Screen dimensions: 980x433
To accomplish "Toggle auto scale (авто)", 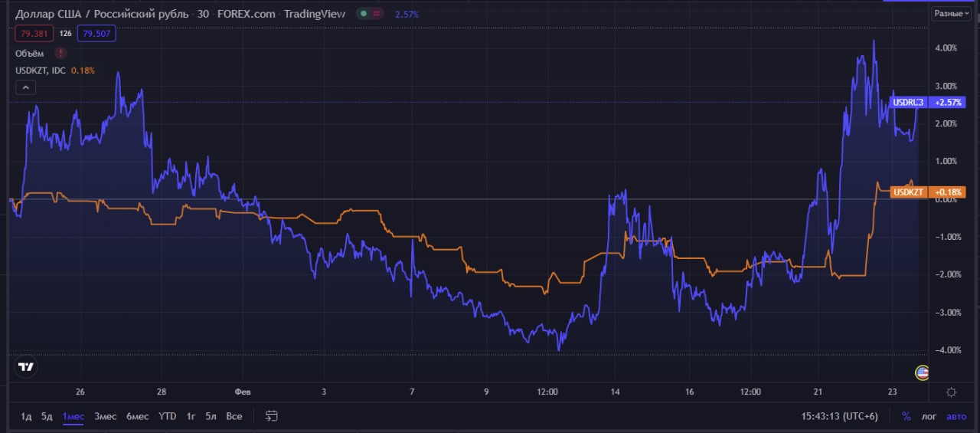I will point(956,416).
